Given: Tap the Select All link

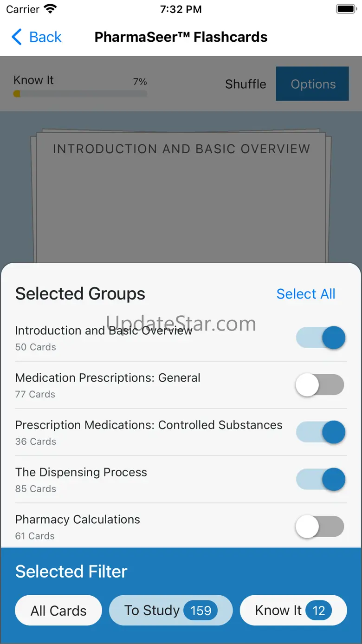Looking at the screenshot, I should pos(306,294).
